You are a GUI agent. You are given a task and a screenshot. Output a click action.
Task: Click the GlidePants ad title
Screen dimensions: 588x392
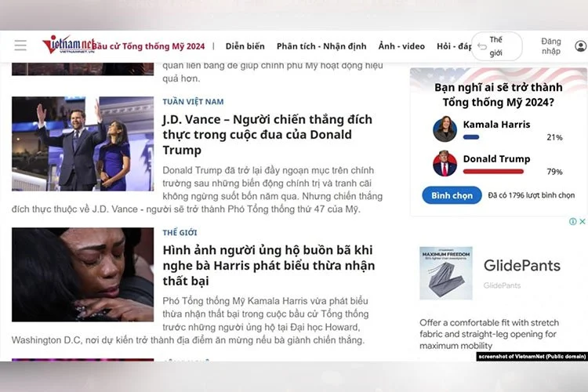click(x=521, y=266)
